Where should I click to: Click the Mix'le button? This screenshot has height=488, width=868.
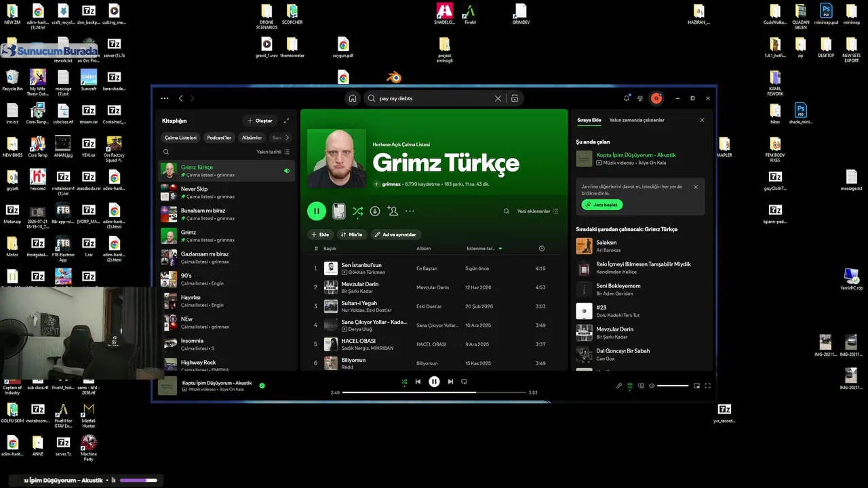pyautogui.click(x=352, y=235)
